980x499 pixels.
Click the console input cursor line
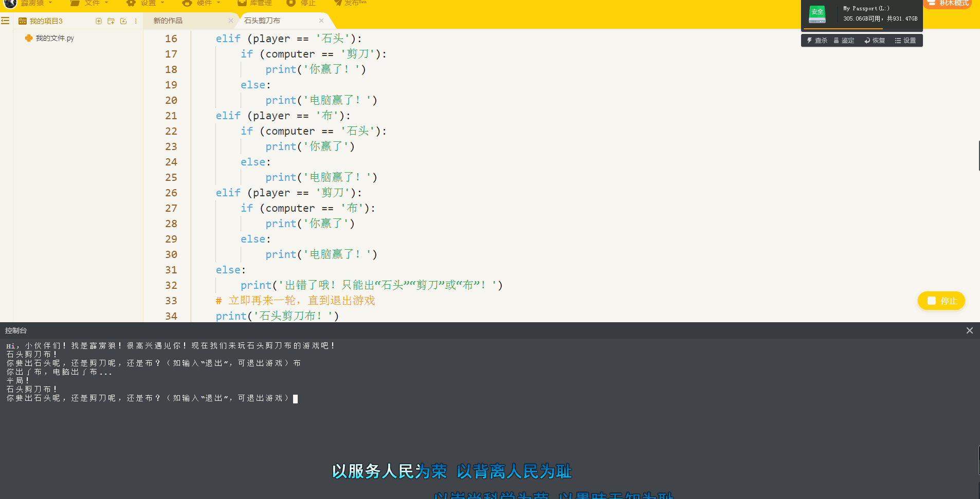tap(152, 398)
